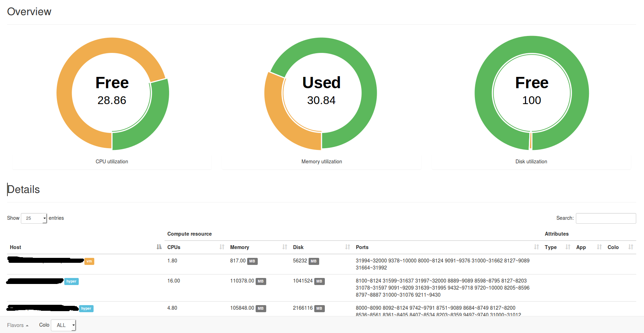
Task: Open the entries-per-page dropdown showing 25
Action: [34, 218]
